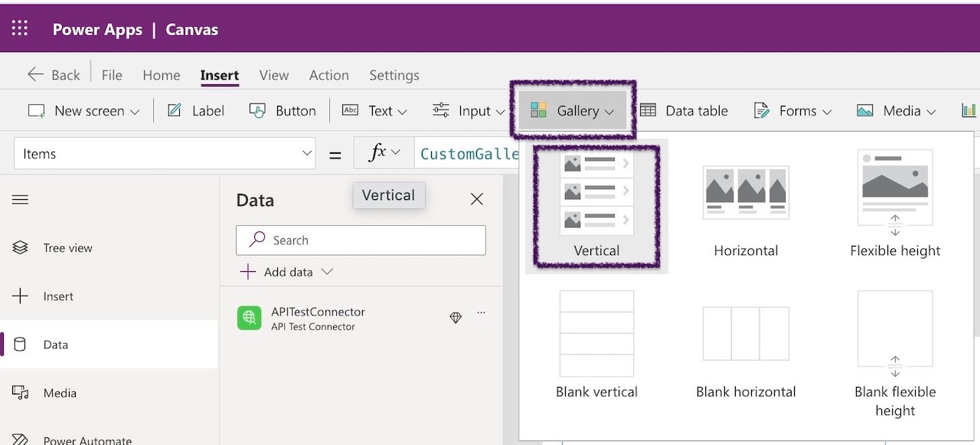
Task: Click the Data panel heading
Action: click(255, 200)
